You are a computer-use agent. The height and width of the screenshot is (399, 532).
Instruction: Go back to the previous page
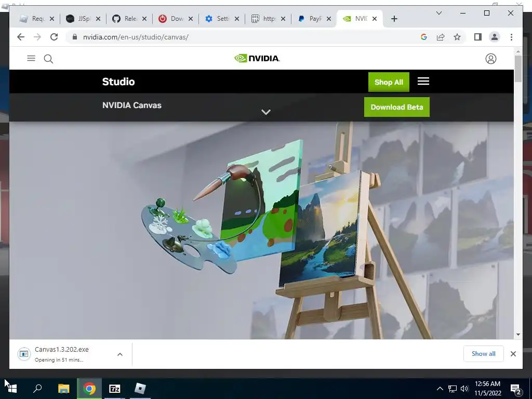click(21, 37)
